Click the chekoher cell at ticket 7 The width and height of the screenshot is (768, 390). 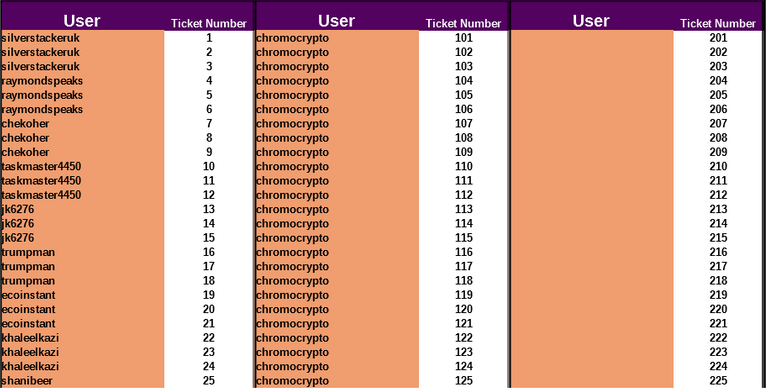[82, 123]
